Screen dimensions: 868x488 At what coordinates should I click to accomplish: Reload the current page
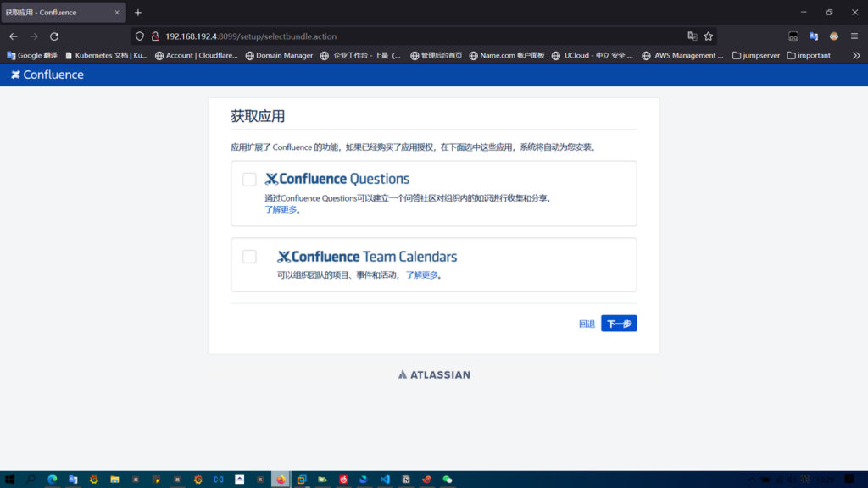[54, 36]
